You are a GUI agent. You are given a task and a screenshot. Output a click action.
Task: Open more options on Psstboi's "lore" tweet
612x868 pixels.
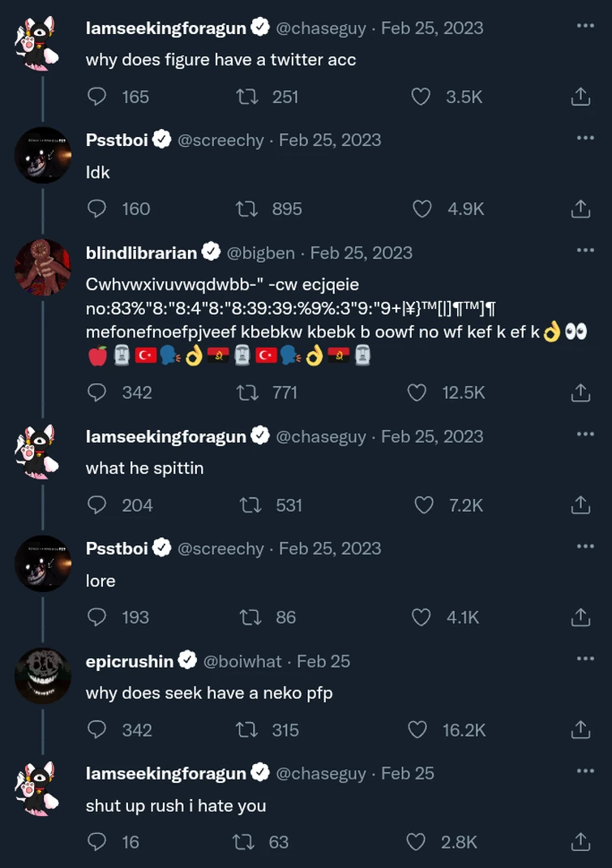(x=585, y=547)
